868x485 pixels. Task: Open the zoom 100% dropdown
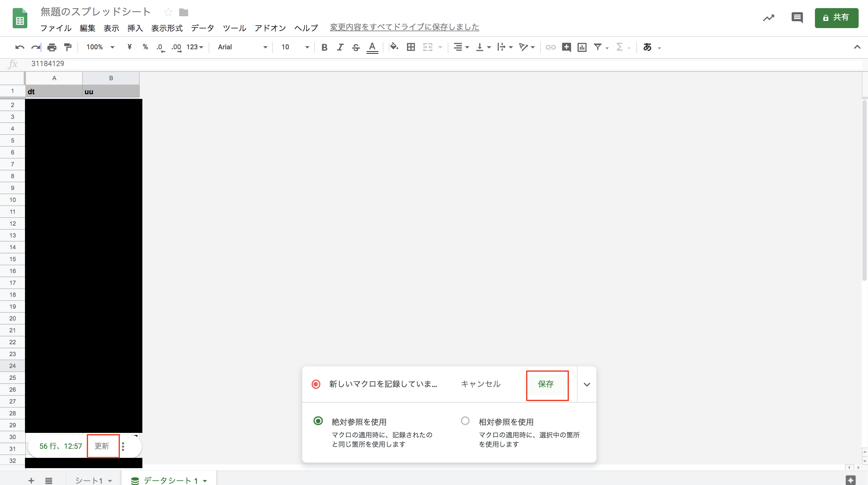click(x=101, y=47)
